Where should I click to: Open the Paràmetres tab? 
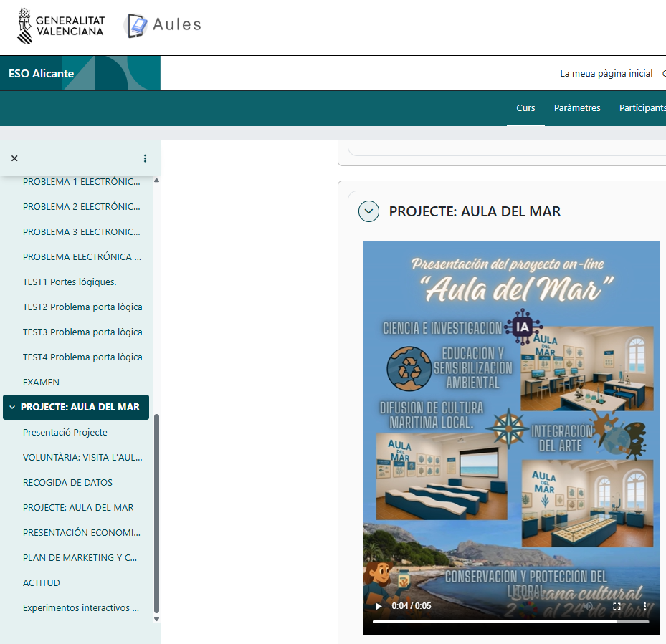click(x=577, y=108)
